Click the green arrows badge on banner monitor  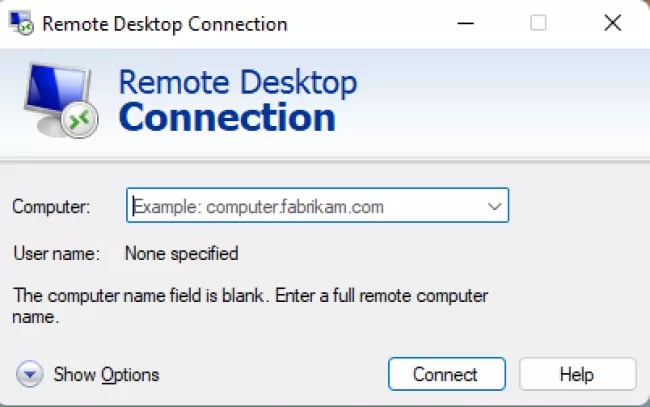80,120
